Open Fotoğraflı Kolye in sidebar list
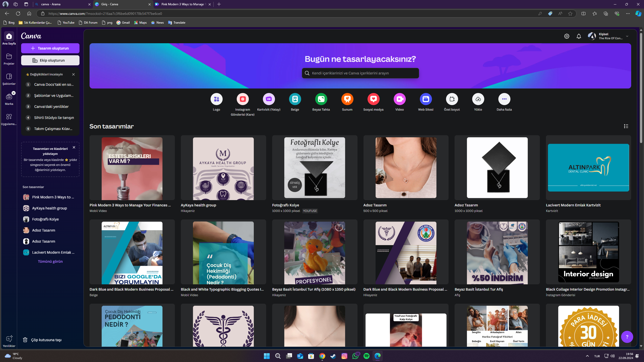Screen dimensions: 644x362 50,219
